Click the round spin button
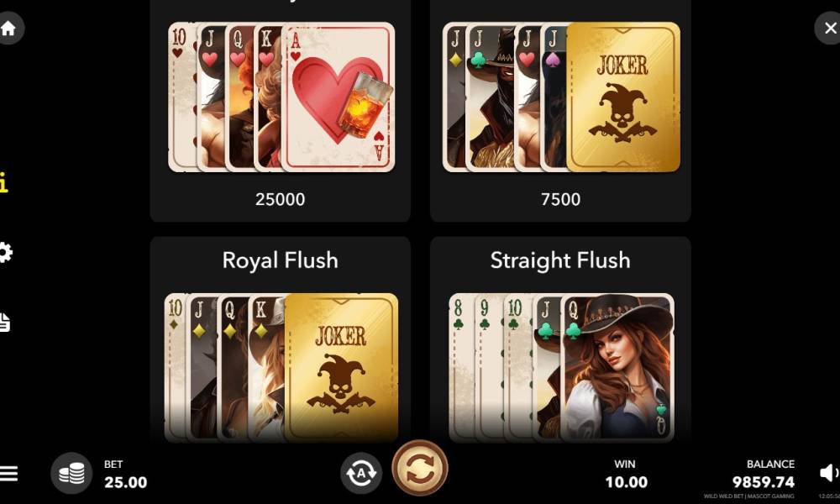This screenshot has height=504, width=840. [420, 468]
